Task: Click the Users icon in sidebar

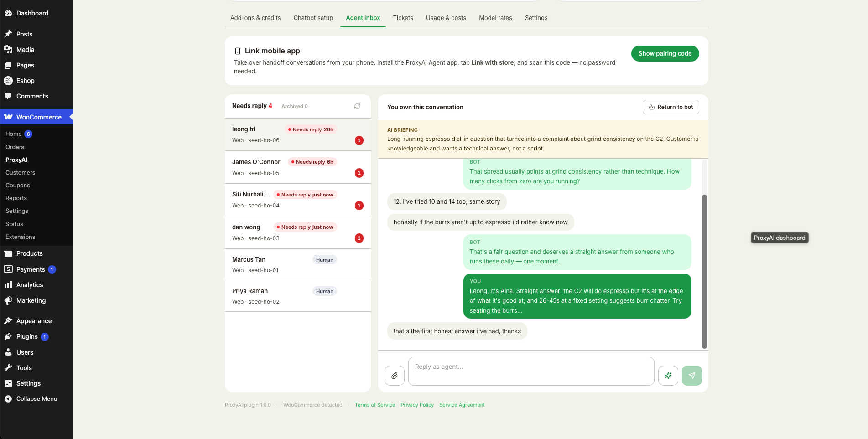Action: [x=8, y=352]
